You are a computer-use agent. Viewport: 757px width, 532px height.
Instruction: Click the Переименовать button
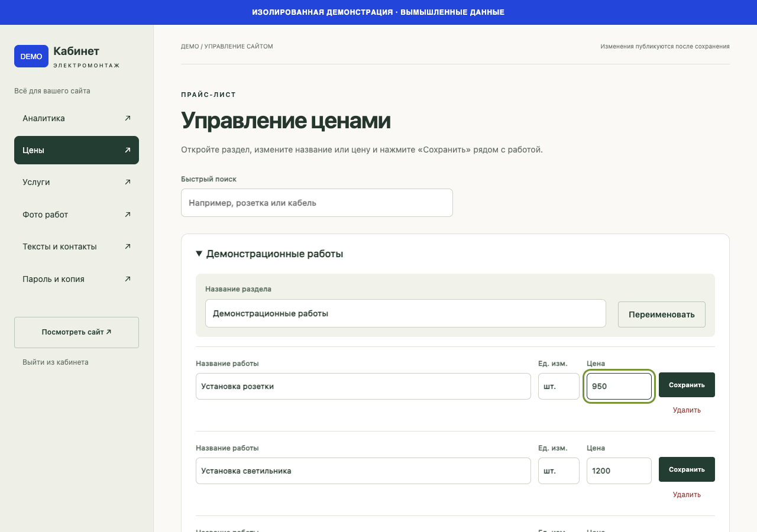click(662, 314)
